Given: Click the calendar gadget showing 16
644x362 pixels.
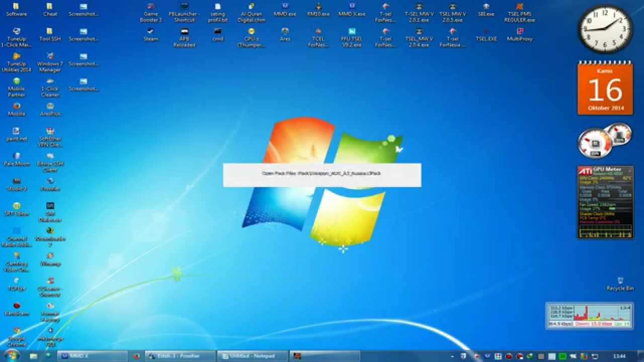Looking at the screenshot, I should (x=605, y=88).
